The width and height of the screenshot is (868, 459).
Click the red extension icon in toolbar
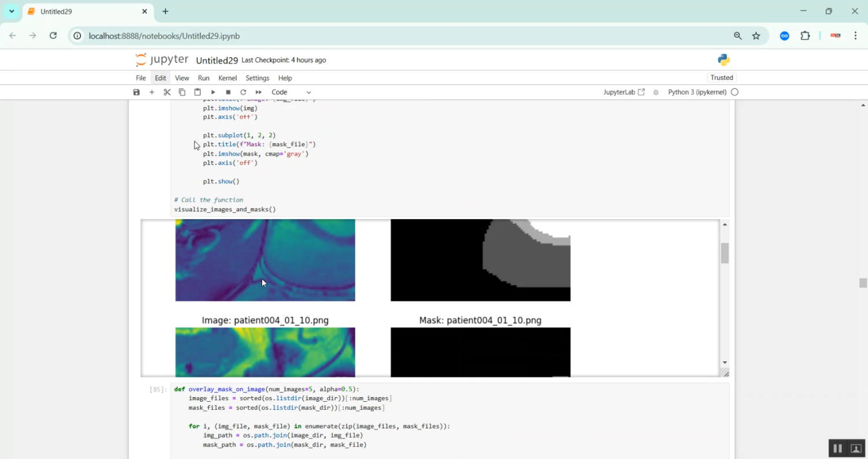tap(836, 36)
